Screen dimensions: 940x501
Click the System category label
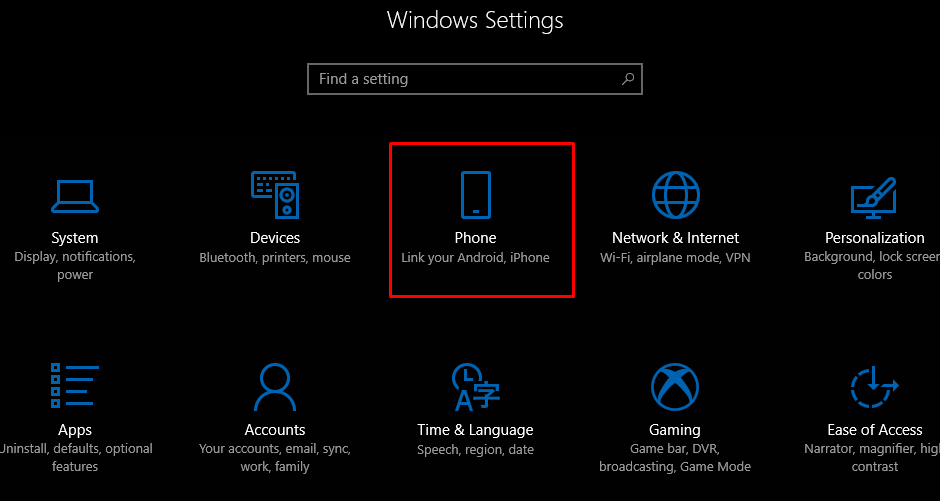point(75,238)
